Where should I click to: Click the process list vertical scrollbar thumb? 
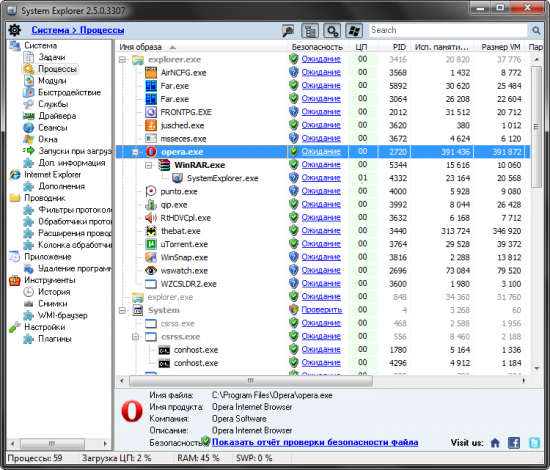click(536, 127)
